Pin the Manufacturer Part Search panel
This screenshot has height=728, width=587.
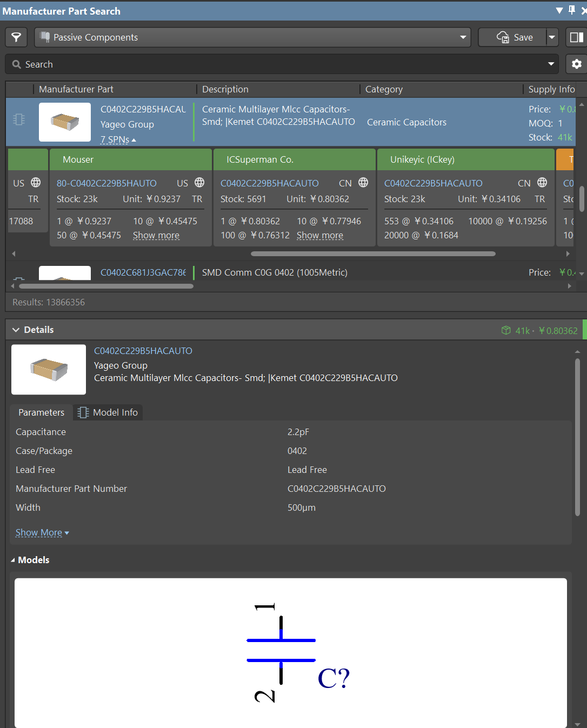572,10
